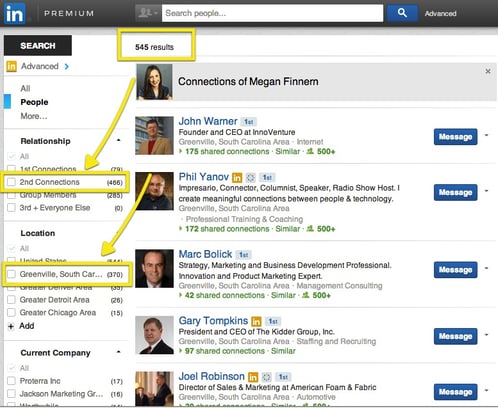
Task: Click the magnifying glass search button
Action: point(402,13)
